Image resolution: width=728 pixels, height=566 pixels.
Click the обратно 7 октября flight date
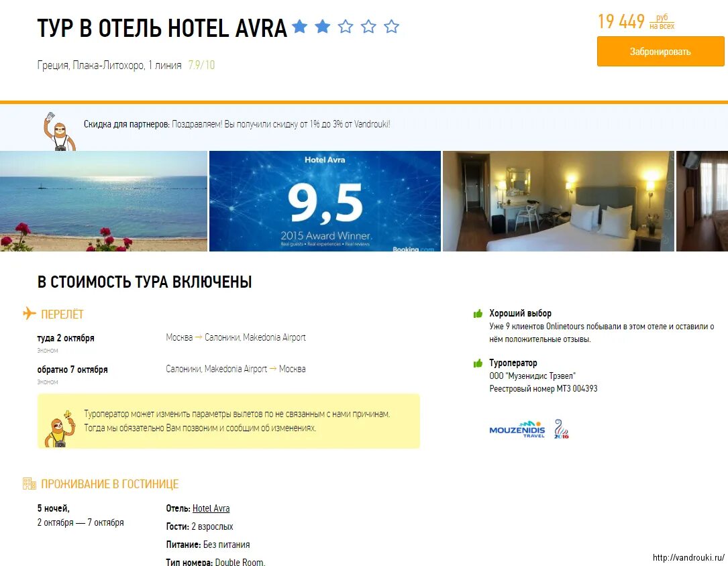pos(72,370)
